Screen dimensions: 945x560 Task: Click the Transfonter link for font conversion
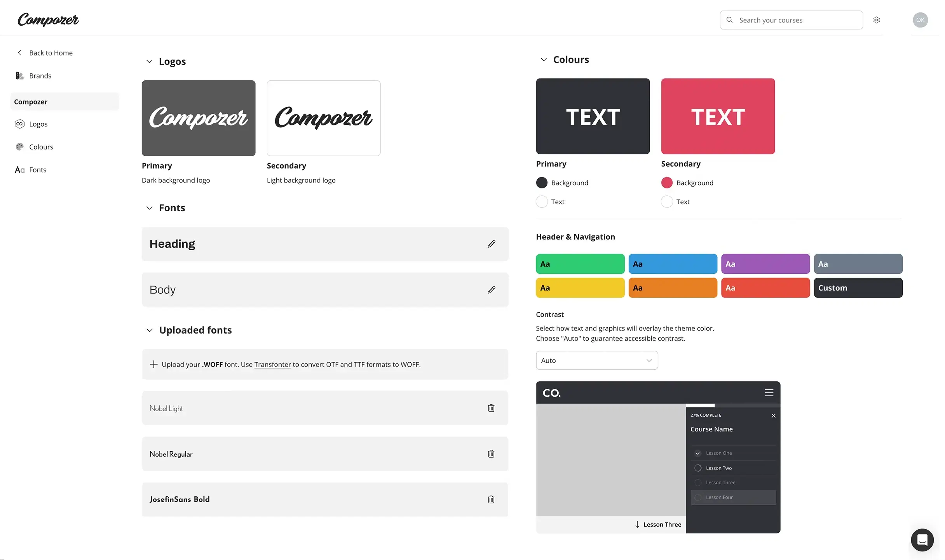(272, 364)
